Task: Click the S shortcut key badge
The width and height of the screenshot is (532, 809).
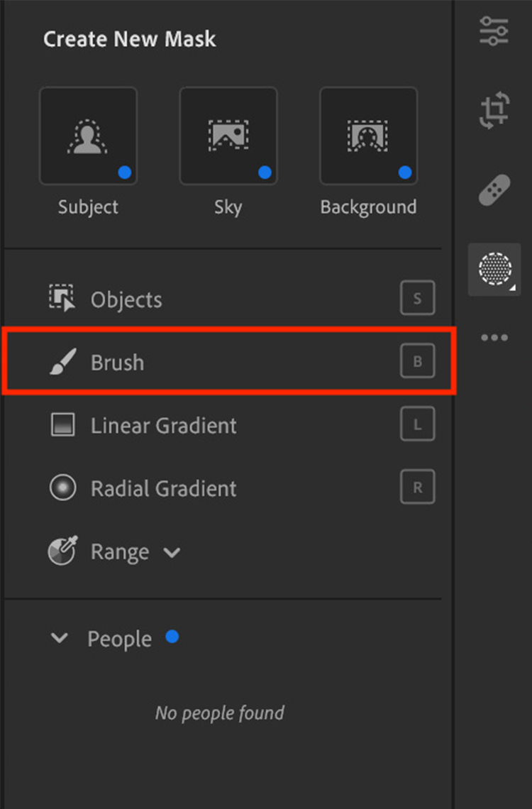Action: click(417, 299)
